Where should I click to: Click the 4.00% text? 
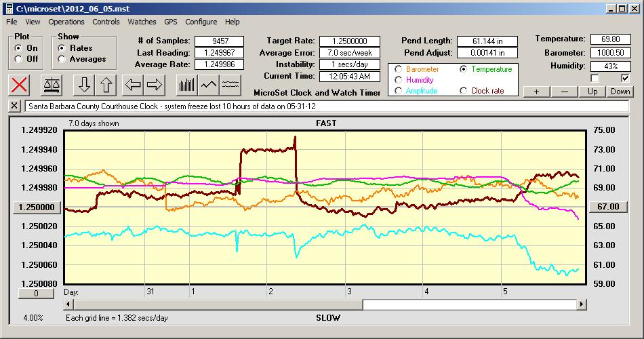pos(33,317)
